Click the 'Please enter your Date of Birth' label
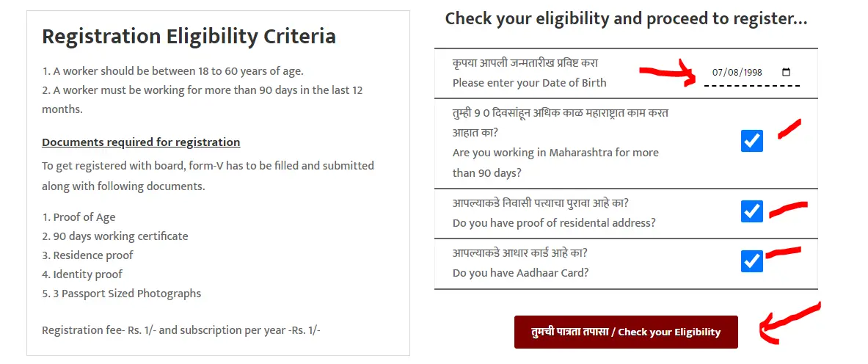Viewport: 868px width, 364px height. click(529, 83)
